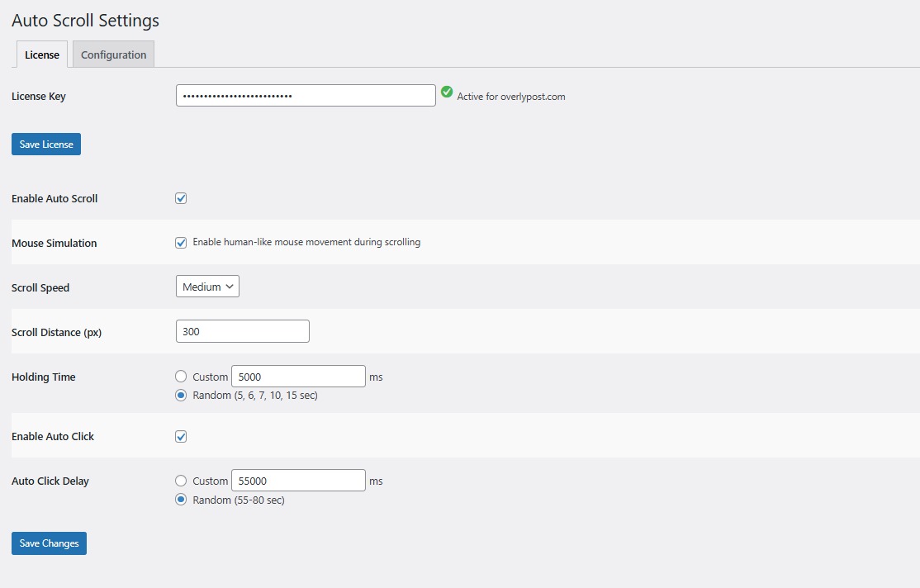Click the Auto Click Delay 55000 input

[298, 481]
